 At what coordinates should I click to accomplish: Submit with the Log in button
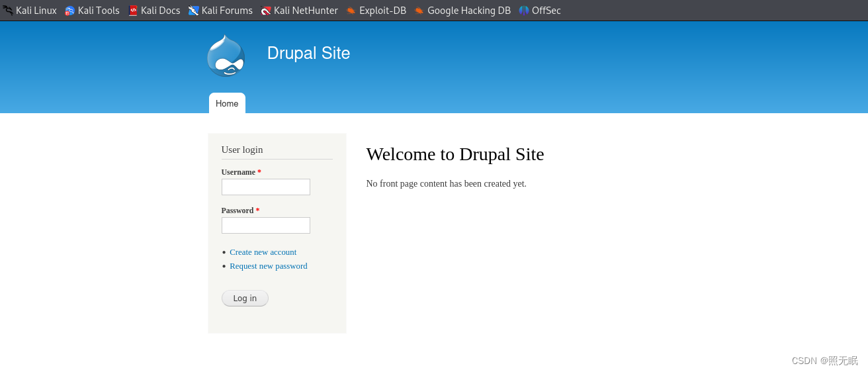[x=245, y=299]
